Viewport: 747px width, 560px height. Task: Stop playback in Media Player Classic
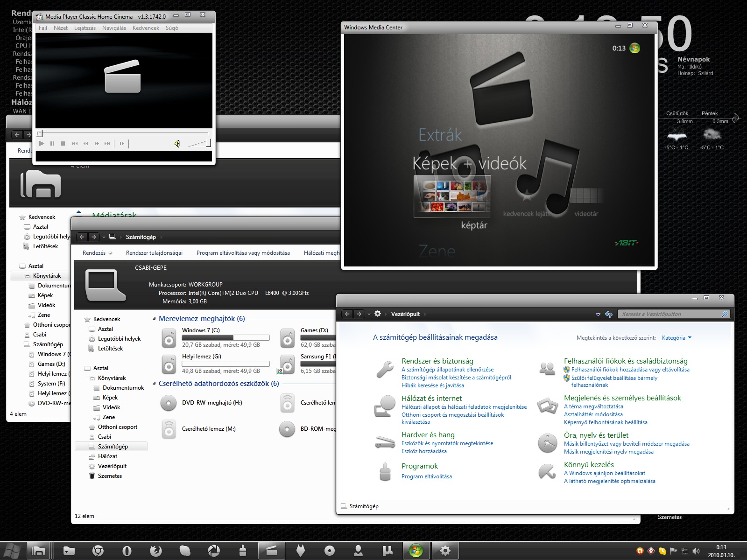point(63,143)
